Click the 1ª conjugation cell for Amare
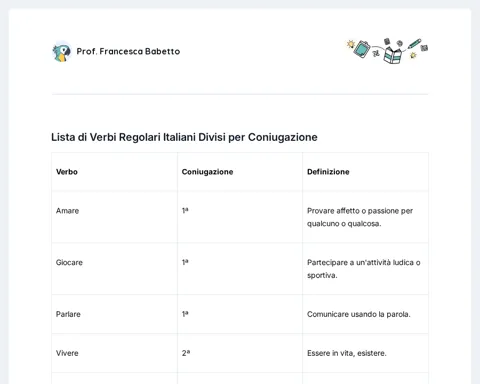 240,217
